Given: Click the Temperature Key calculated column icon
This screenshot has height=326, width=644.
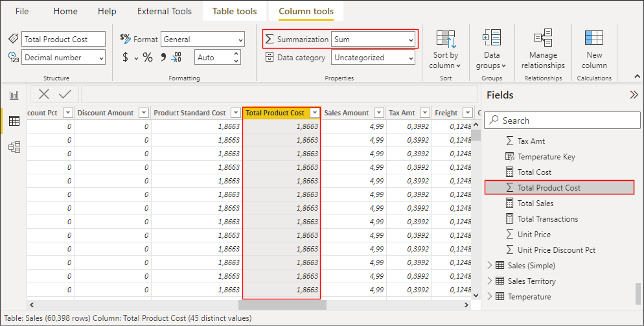Looking at the screenshot, I should pyautogui.click(x=510, y=157).
